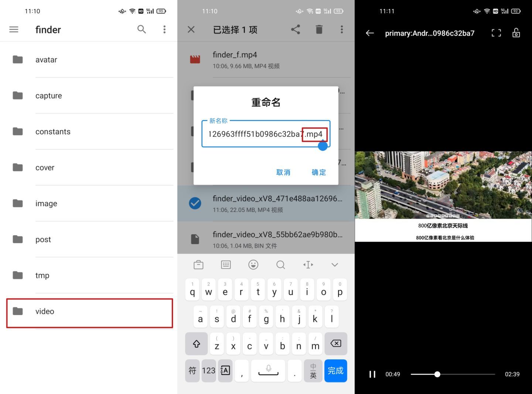Tap the period key
Viewport: 532px width, 394px height.
295,371
